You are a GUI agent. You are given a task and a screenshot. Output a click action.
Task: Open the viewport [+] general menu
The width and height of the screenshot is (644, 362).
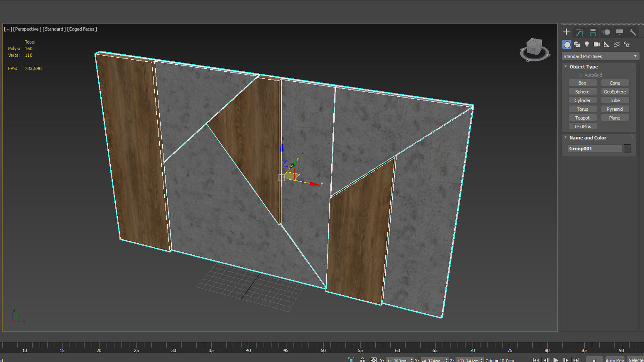[x=8, y=29]
